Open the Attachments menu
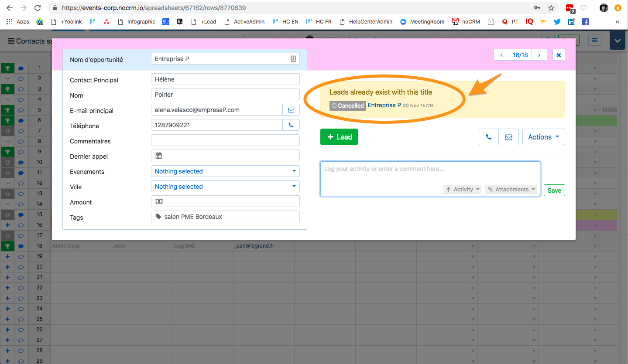Screen dimensions: 628x364 click(511, 189)
